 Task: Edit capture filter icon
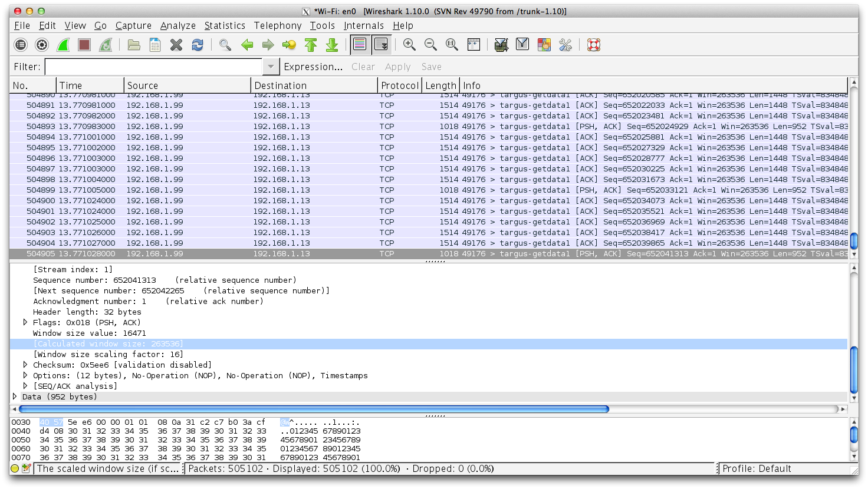(501, 45)
